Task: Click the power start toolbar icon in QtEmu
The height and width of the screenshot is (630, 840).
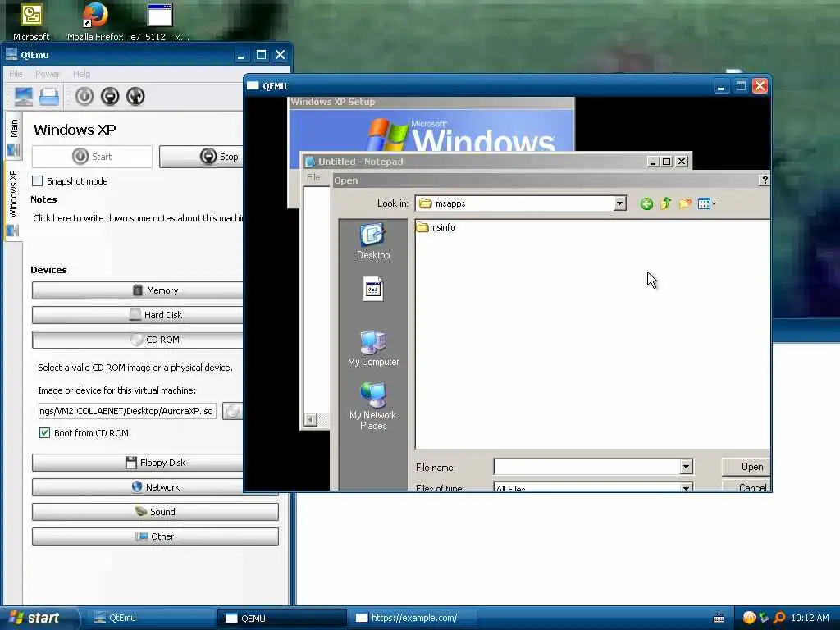Action: pos(84,97)
